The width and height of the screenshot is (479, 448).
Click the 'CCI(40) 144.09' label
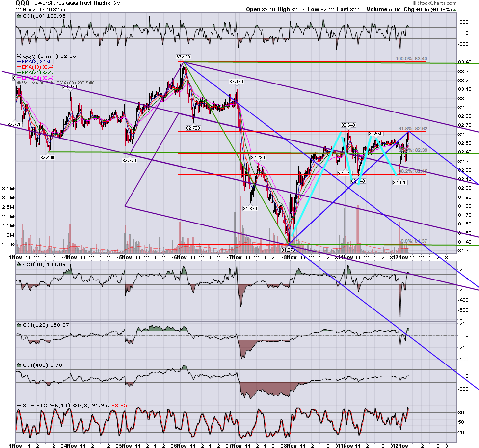pos(44,264)
